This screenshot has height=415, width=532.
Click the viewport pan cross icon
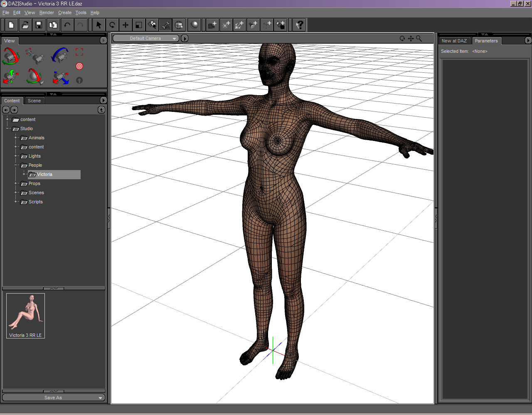coord(411,38)
